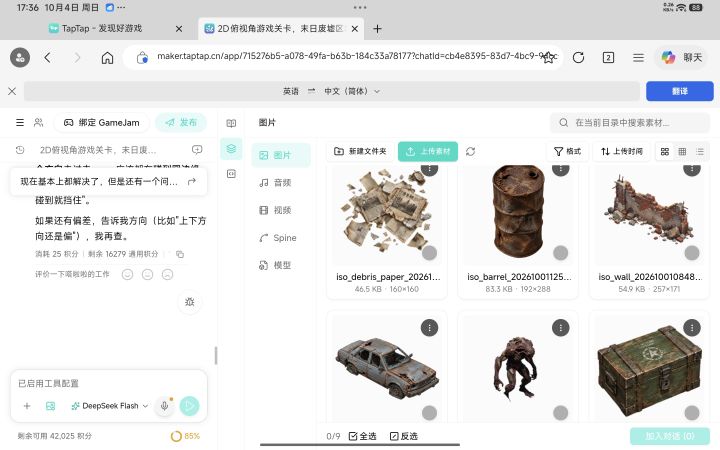Dismiss the translation bar
The width and height of the screenshot is (720, 450).
click(12, 91)
